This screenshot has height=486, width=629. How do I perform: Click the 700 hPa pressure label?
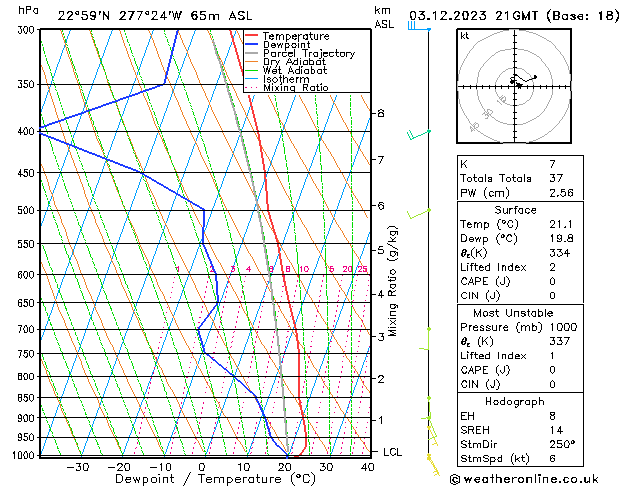[28, 330]
